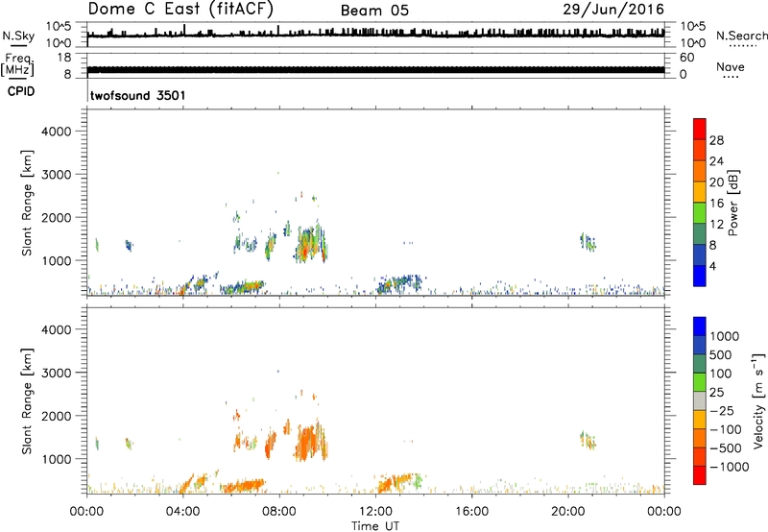Select the "Freq. [MHz]" axis label

[18, 64]
